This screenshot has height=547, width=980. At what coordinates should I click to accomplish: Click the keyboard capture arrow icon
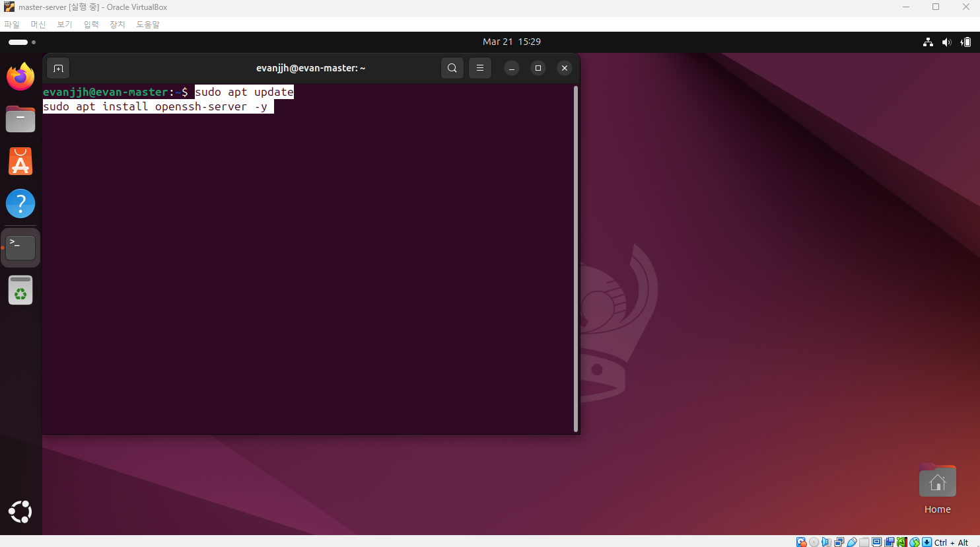pos(927,542)
